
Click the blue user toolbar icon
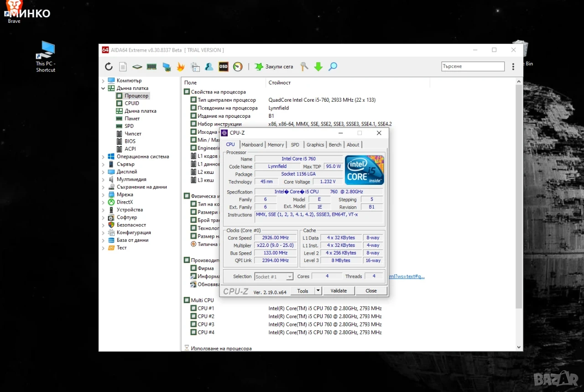click(209, 67)
